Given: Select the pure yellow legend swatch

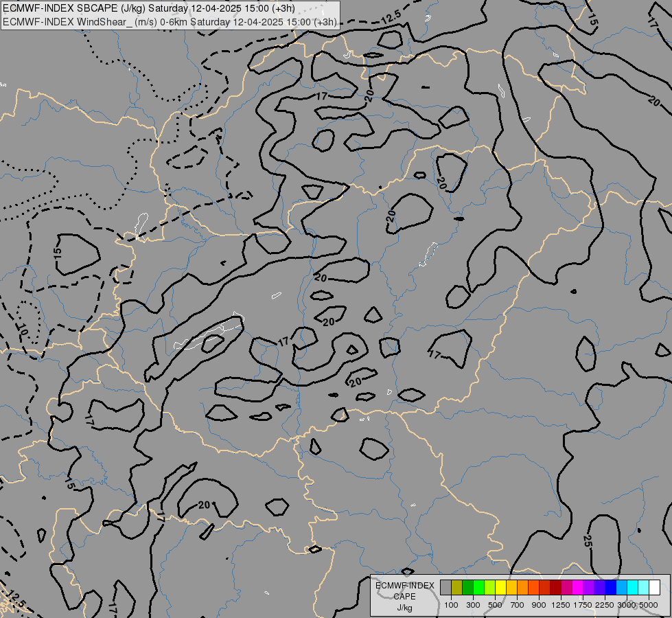Looking at the screenshot, I should tap(500, 587).
